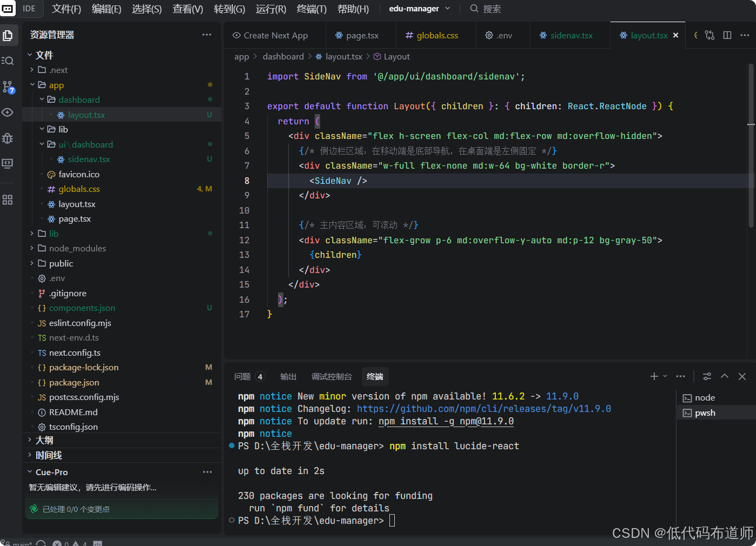Click the split editor icon

(727, 35)
